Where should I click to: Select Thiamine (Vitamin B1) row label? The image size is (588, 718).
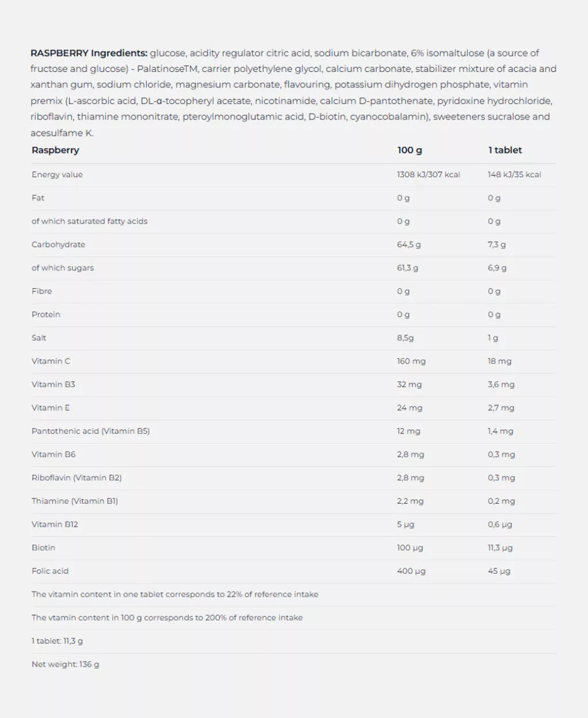(75, 501)
